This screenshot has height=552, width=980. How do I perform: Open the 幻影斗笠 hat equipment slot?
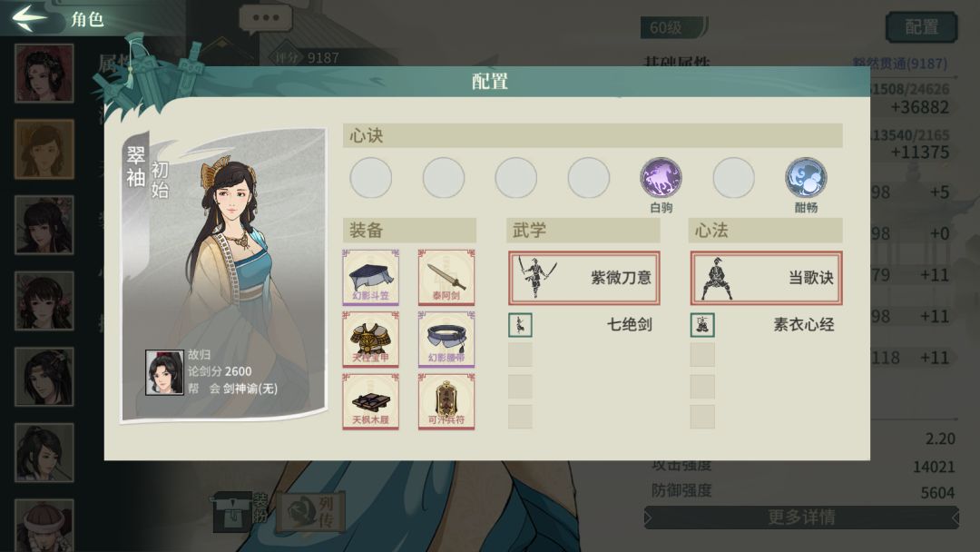coord(370,277)
